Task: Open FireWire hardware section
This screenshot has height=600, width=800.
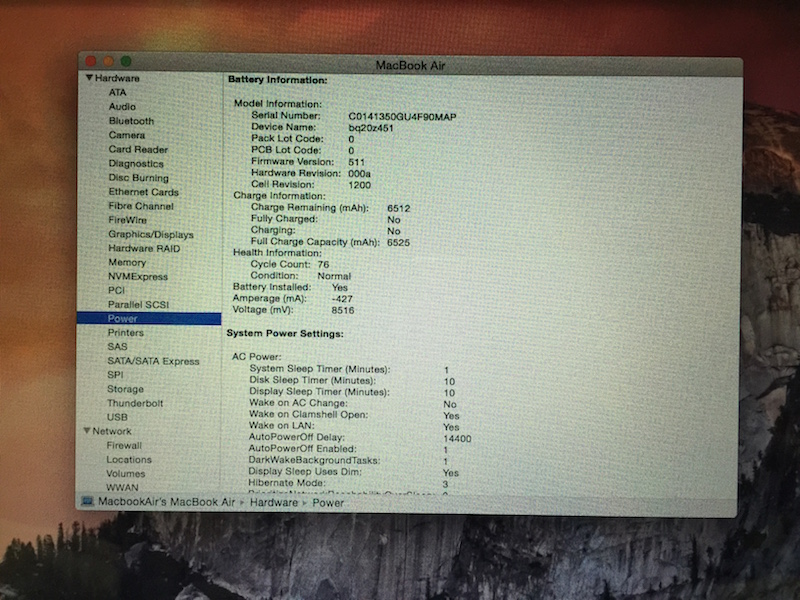Action: pos(127,220)
